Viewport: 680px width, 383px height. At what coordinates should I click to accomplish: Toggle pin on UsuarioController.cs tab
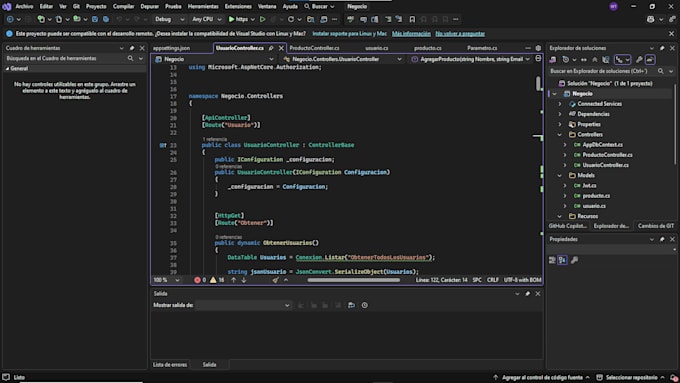coord(271,48)
